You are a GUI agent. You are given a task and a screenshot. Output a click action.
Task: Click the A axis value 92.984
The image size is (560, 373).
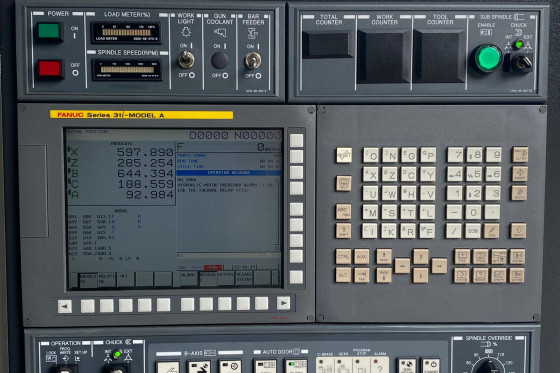150,195
